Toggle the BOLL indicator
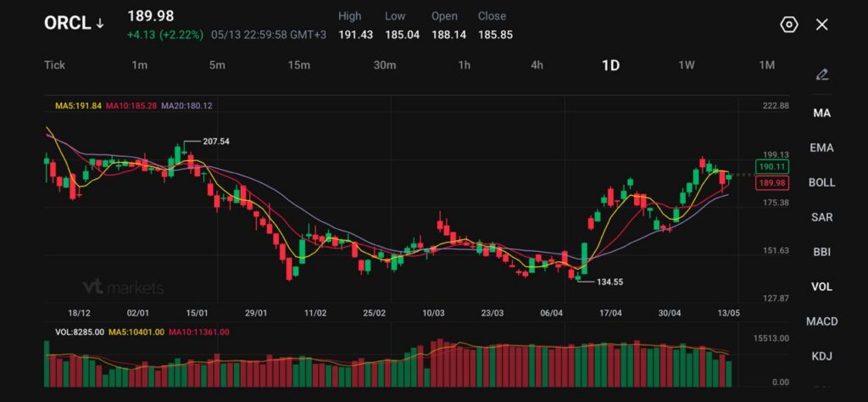The width and height of the screenshot is (868, 402). (822, 182)
